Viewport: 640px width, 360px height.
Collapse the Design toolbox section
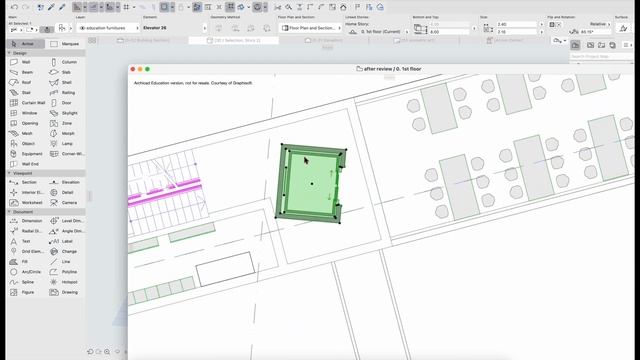[9, 53]
